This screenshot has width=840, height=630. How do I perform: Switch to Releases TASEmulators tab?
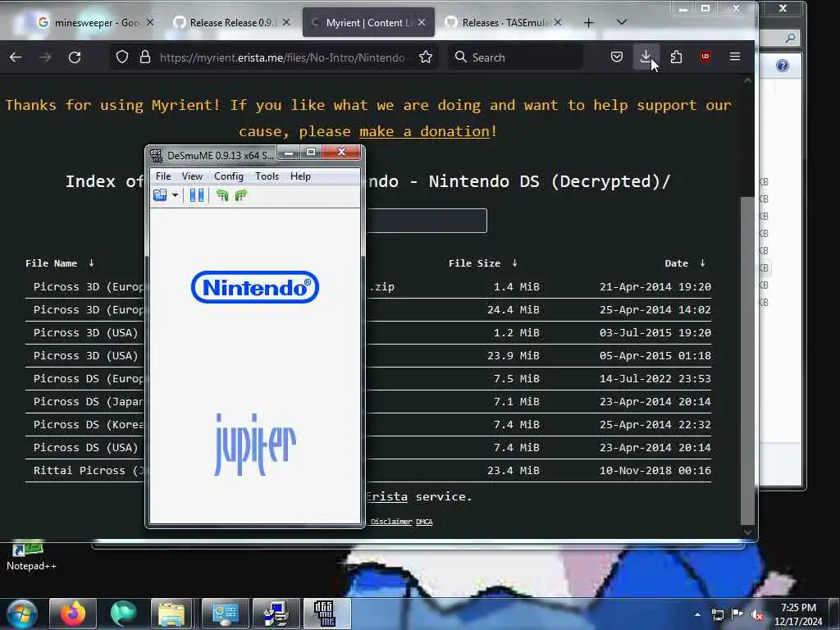pos(505,22)
